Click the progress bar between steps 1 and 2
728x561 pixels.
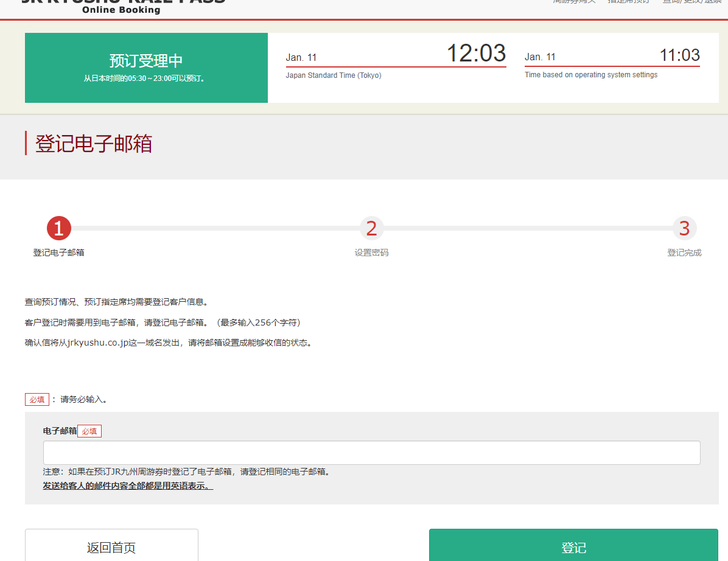pyautogui.click(x=215, y=229)
